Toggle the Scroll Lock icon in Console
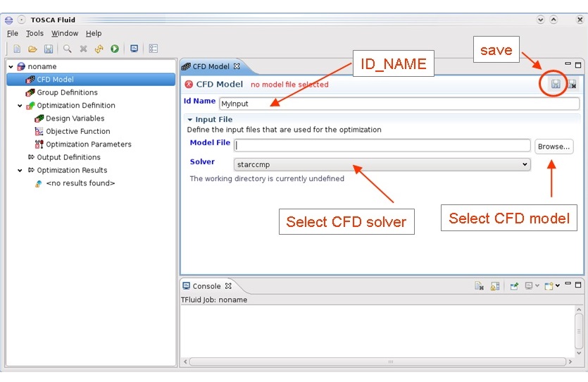The height and width of the screenshot is (382, 588). click(x=495, y=286)
